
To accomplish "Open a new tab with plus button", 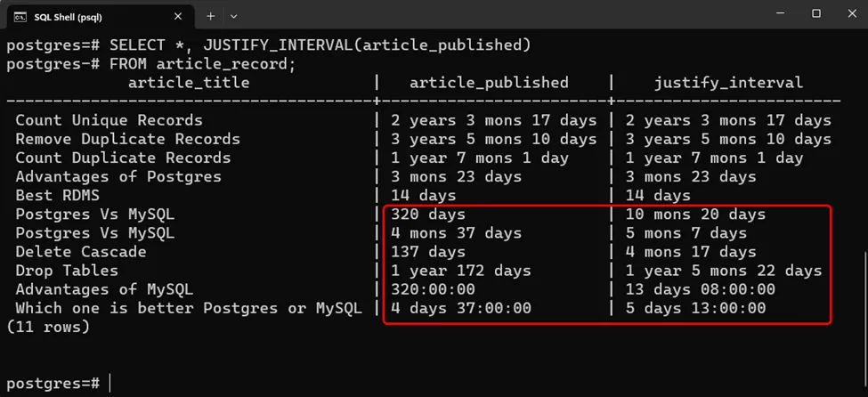I will [x=211, y=16].
